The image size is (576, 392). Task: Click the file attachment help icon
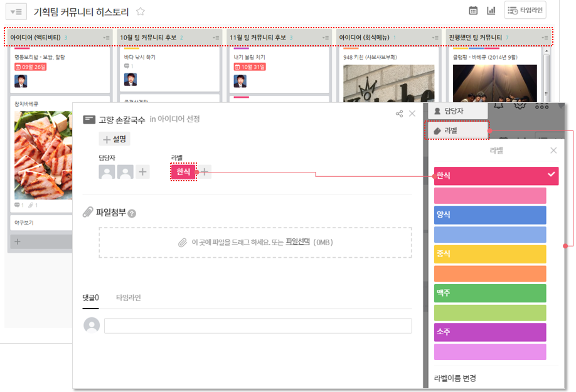(x=132, y=213)
